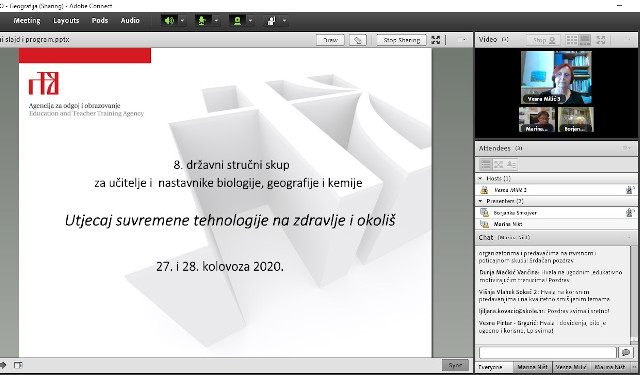
Task: Open the Pods menu
Action: click(100, 20)
